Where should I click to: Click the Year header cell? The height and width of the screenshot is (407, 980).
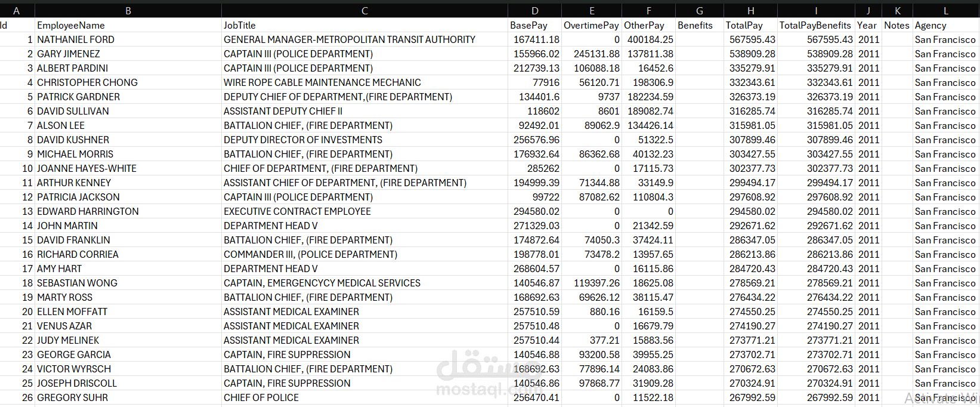[x=868, y=25]
